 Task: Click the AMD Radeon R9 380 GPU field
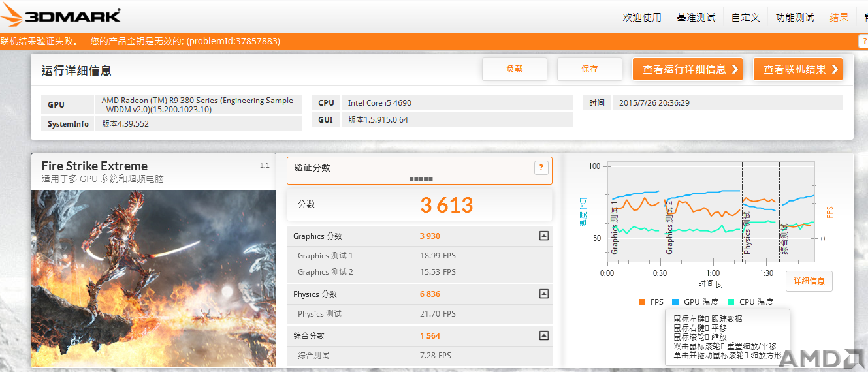point(198,104)
